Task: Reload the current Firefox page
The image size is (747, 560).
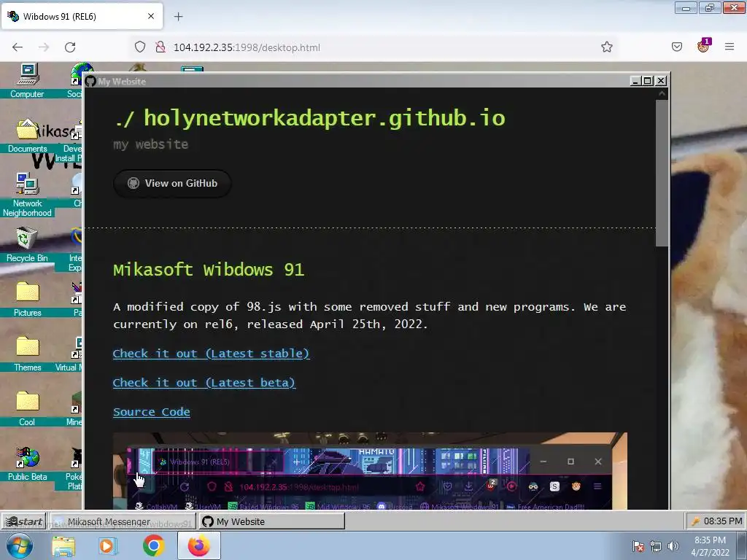Action: pos(70,47)
